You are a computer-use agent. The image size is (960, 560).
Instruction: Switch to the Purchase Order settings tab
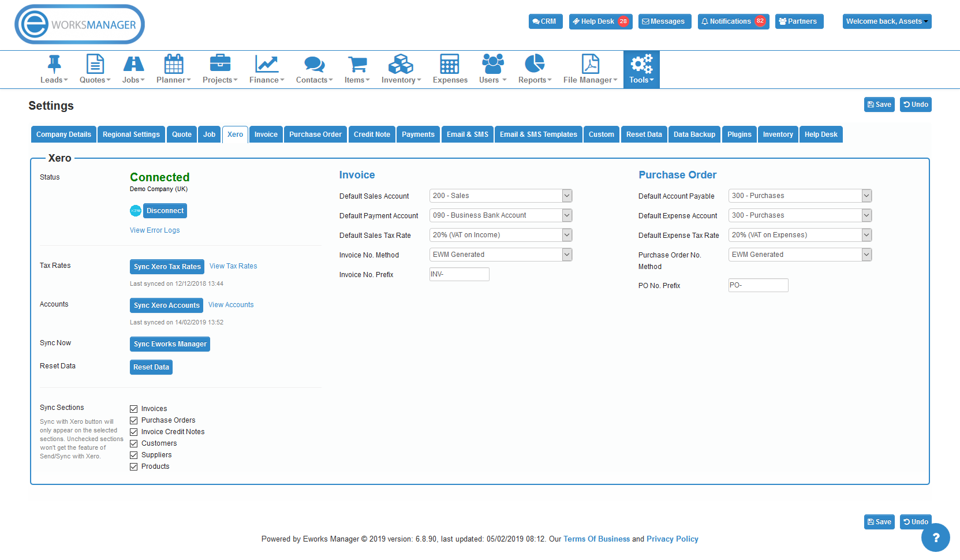315,135
